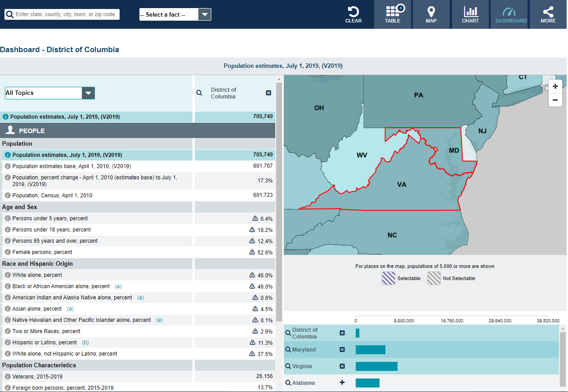Click info icon for Two or More Races
The width and height of the screenshot is (568, 392).
coord(8,331)
